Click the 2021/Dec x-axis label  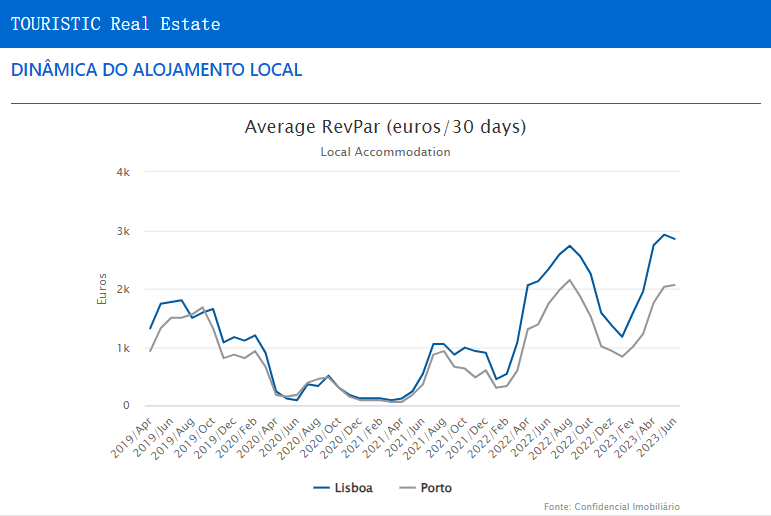click(x=467, y=438)
